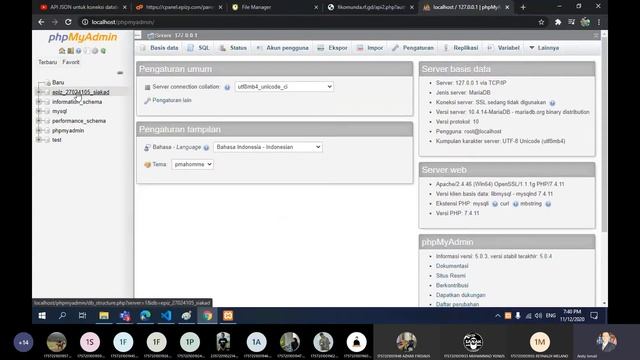Open the Pengaturan tab
The image size is (640, 360).
[x=413, y=48]
